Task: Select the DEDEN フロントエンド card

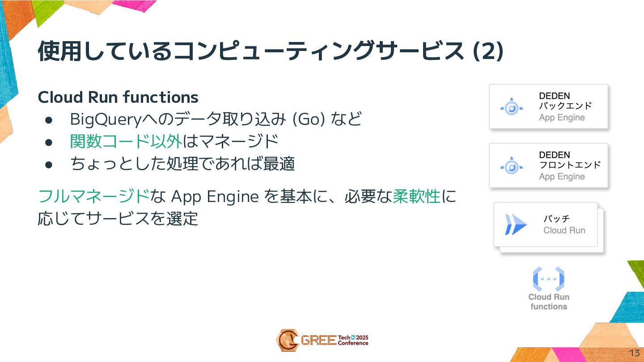Action: tap(549, 166)
